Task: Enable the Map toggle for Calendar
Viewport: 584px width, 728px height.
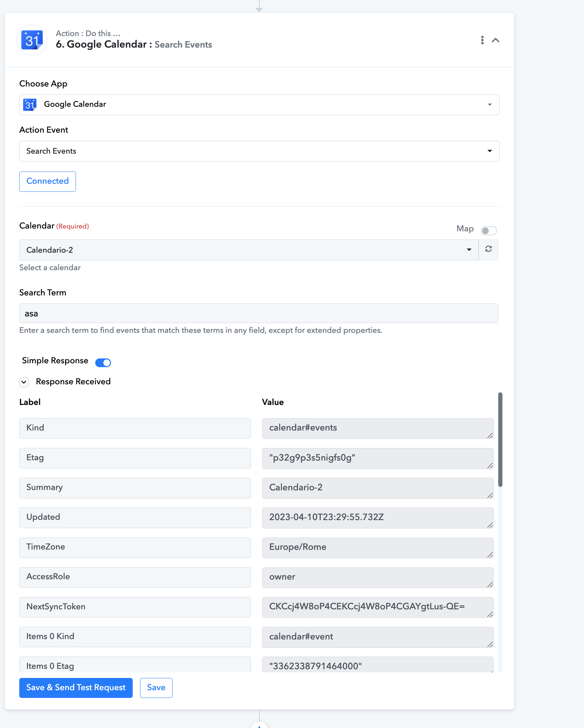Action: click(489, 230)
